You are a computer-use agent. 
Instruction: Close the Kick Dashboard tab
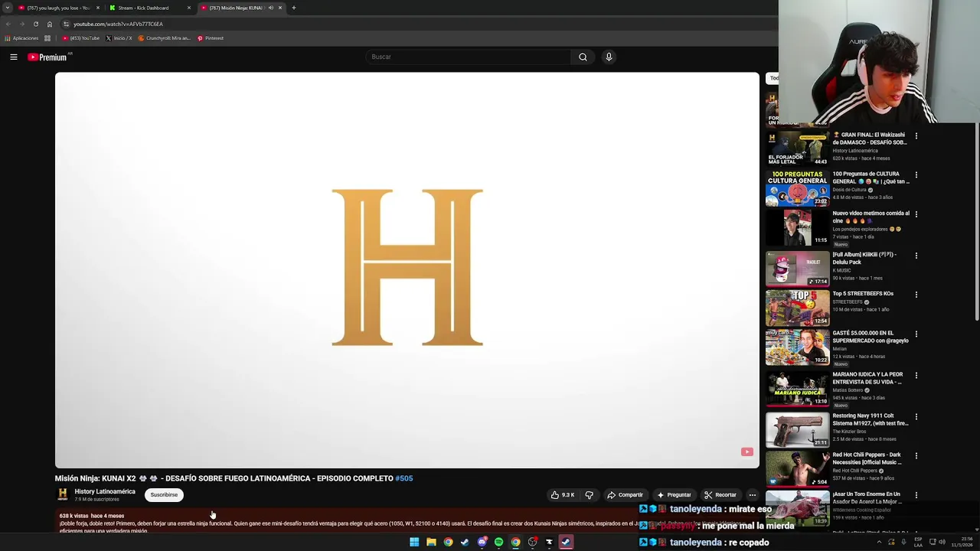(x=189, y=8)
